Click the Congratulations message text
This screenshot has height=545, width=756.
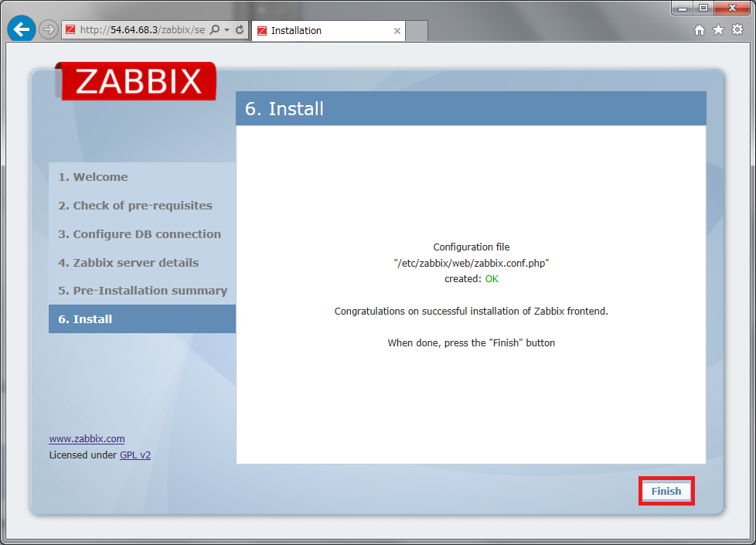pos(471,311)
